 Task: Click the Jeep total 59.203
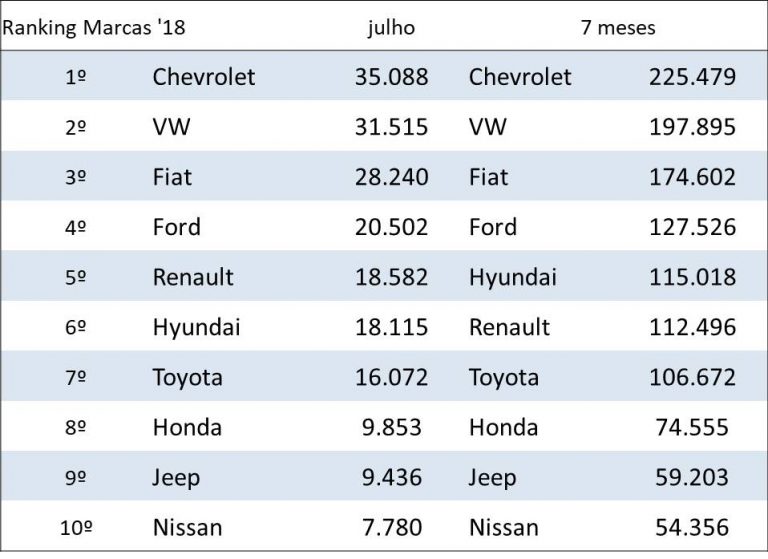pos(692,477)
